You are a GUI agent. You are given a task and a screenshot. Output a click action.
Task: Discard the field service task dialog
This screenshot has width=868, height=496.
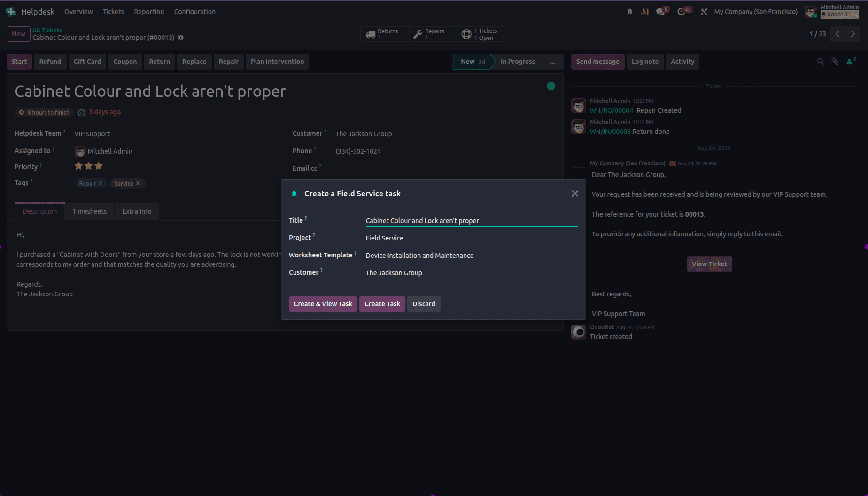click(x=424, y=304)
